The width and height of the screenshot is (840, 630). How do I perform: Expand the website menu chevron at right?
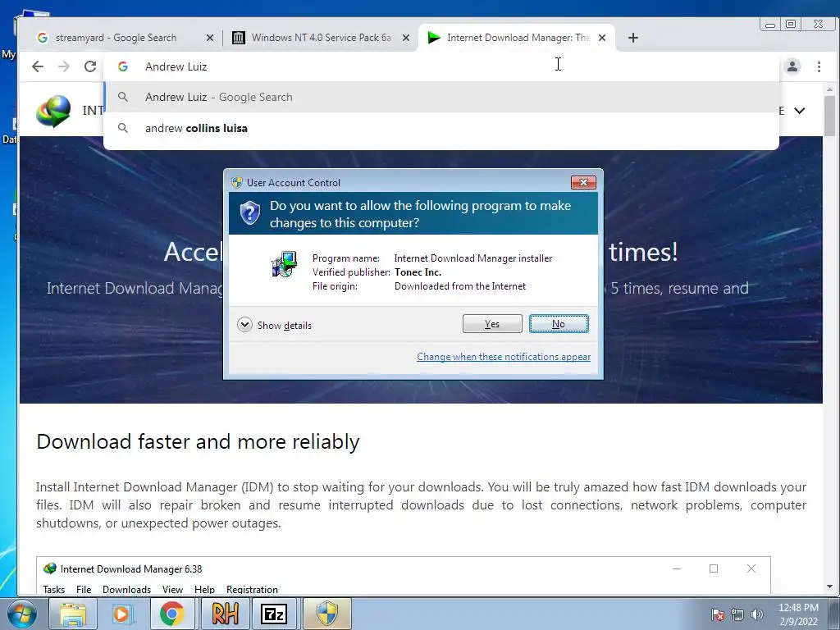pos(799,111)
